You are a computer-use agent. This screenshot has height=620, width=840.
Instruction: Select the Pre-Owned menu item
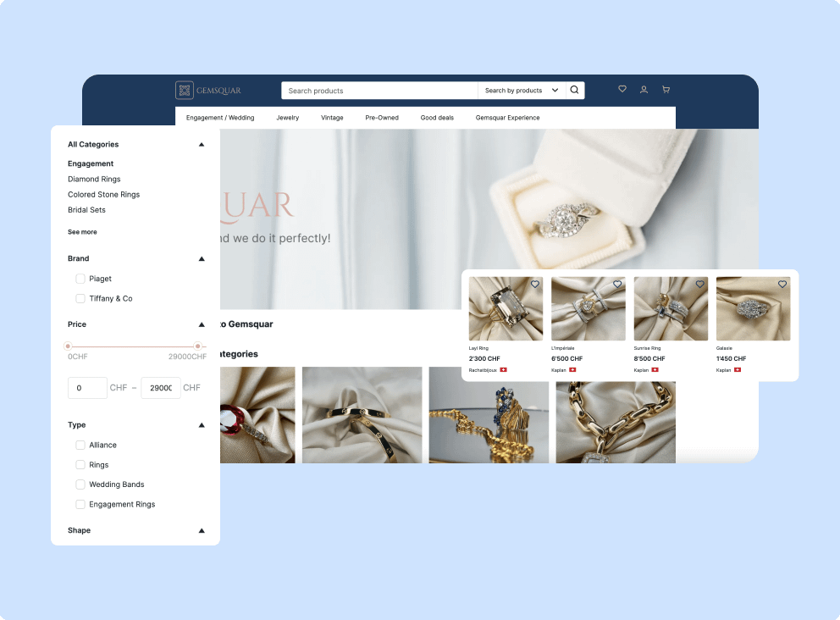pyautogui.click(x=381, y=118)
